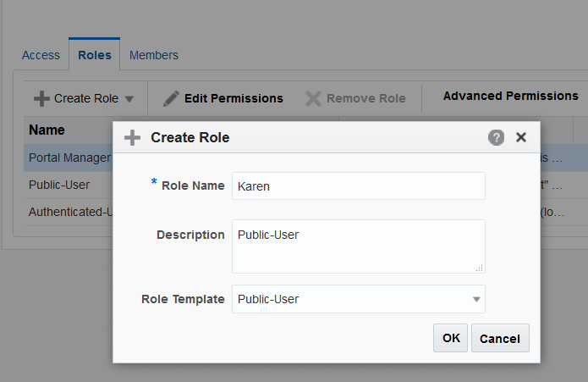Select the Public-User table row

[x=59, y=184]
